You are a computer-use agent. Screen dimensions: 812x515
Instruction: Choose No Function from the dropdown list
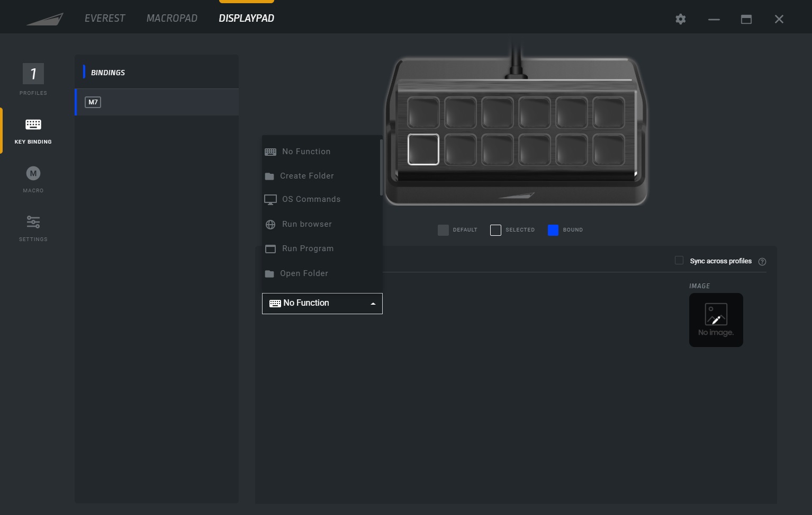(321, 152)
